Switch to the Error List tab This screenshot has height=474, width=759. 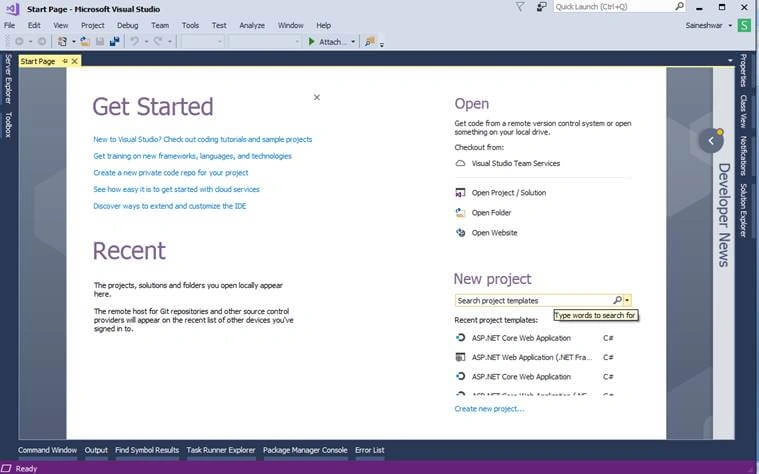click(x=369, y=450)
